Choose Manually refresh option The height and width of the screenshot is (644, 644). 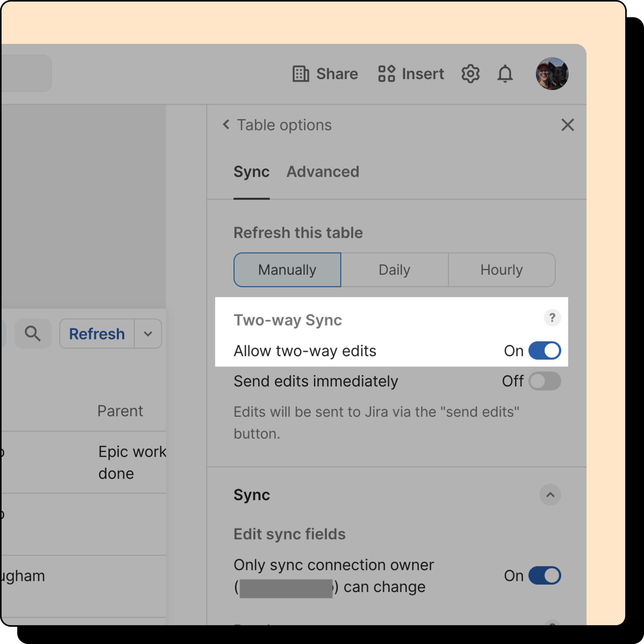coord(287,270)
